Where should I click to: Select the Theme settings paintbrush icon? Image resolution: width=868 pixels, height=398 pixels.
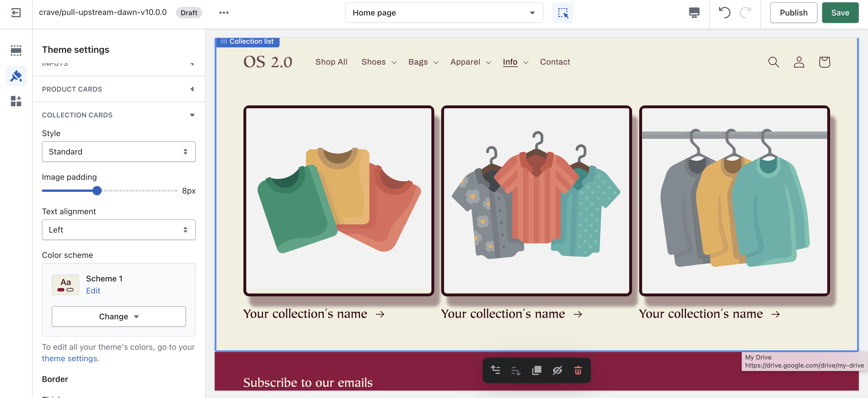tap(16, 76)
